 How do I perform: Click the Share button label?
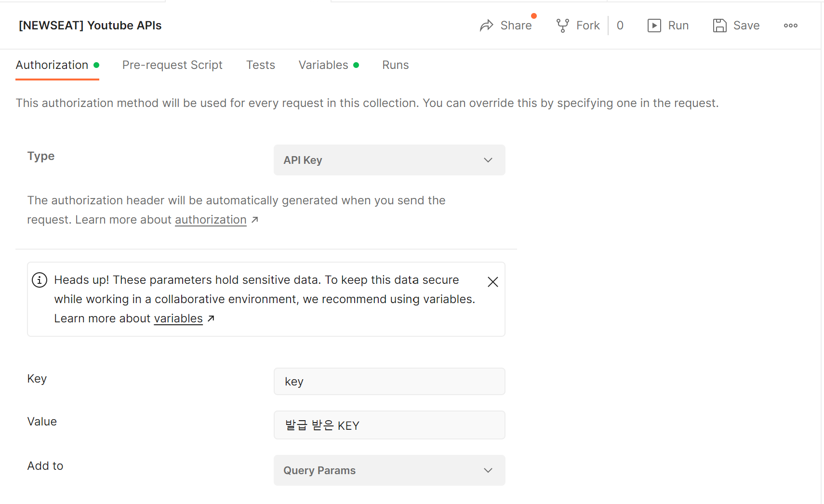(516, 26)
